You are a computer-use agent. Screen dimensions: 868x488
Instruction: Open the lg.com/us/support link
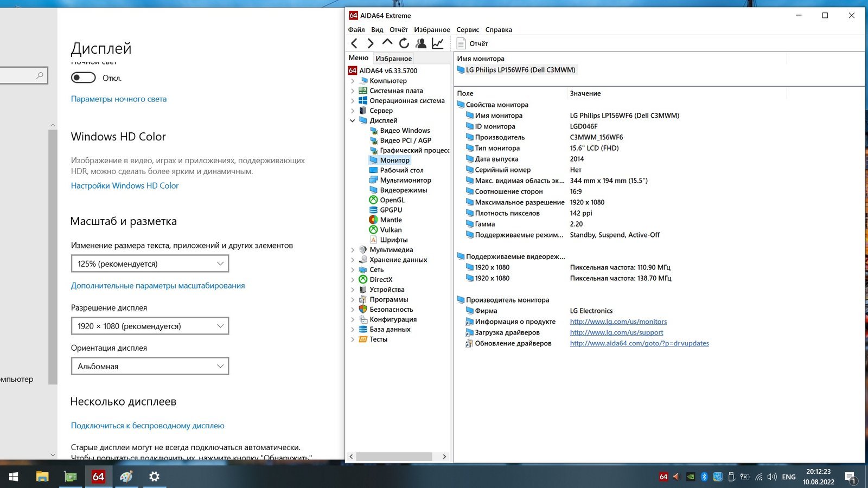(x=616, y=332)
